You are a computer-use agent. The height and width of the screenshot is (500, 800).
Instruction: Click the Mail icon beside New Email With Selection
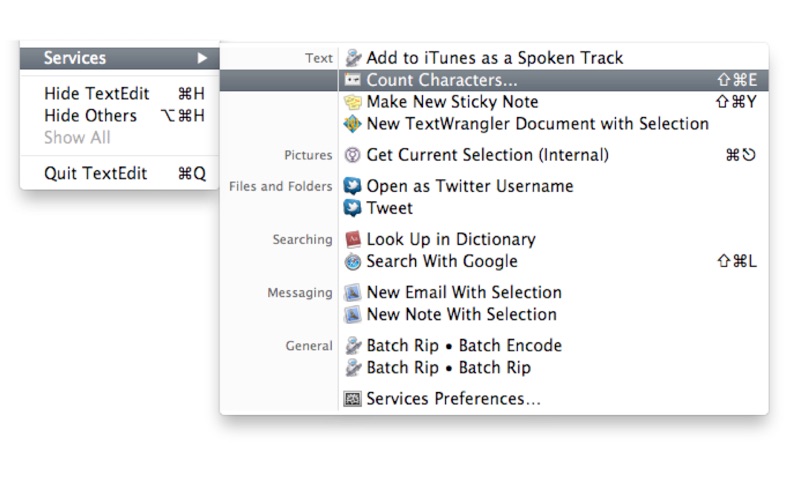point(353,293)
